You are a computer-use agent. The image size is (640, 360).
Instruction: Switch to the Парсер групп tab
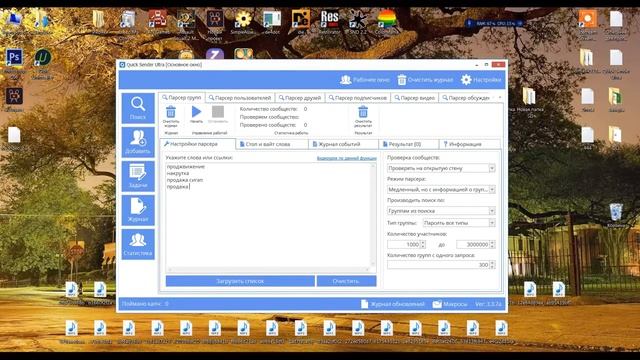tap(182, 98)
